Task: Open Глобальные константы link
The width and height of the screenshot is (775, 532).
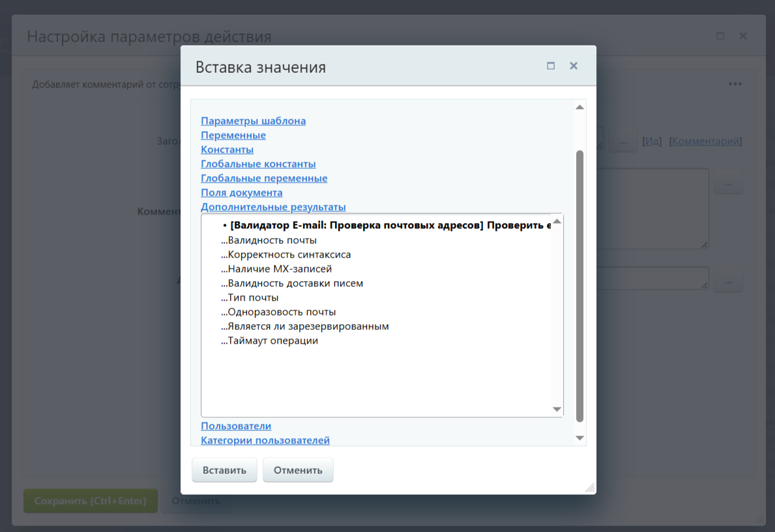Action: (258, 164)
